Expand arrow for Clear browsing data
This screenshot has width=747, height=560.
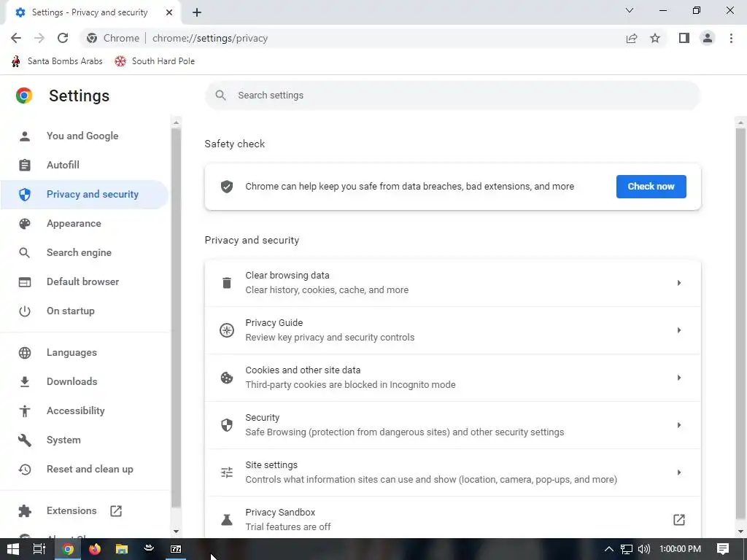[679, 283]
